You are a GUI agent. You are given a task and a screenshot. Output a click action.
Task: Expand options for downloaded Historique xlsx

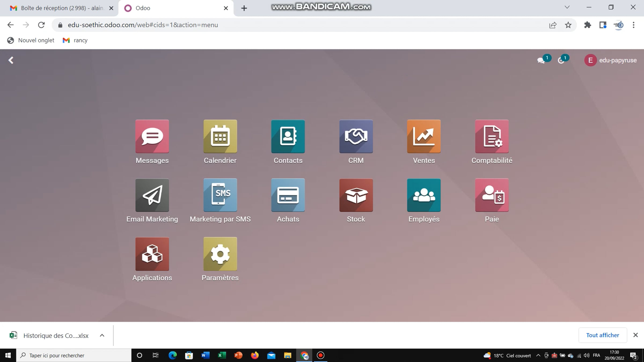[x=102, y=335]
